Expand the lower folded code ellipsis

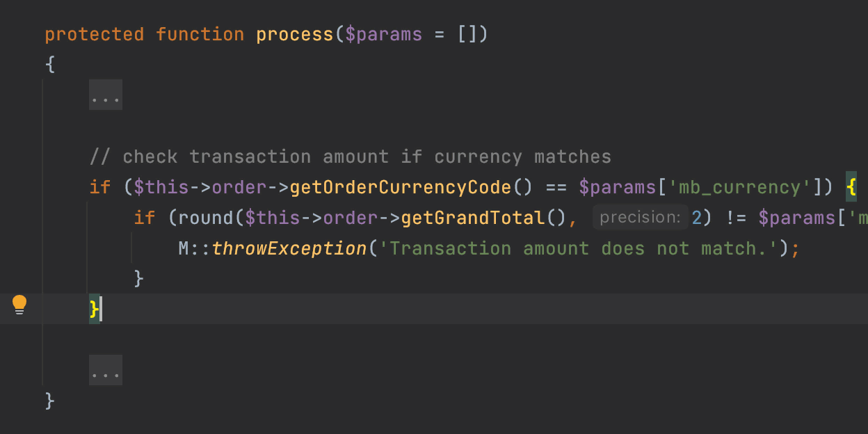coord(106,370)
